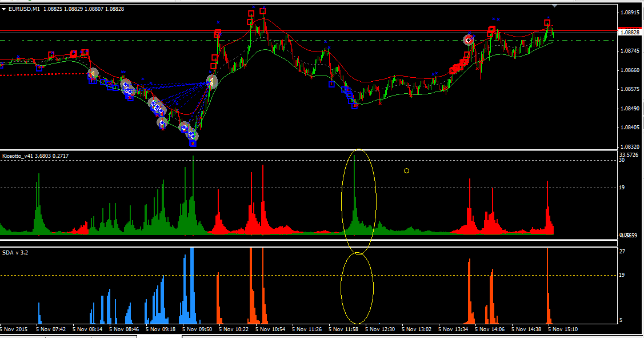Click the 19 level label in the SDA window
The width and height of the screenshot is (644, 338).
pos(622,275)
